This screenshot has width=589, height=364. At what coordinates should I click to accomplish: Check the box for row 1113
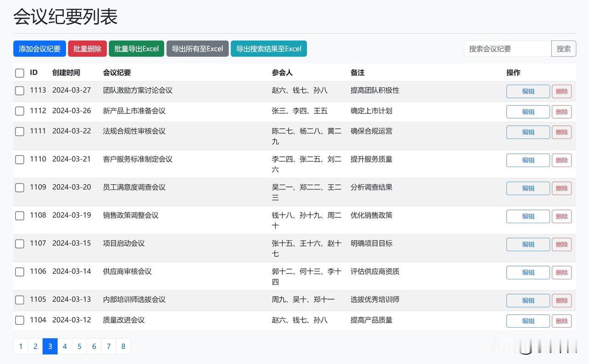coord(20,91)
